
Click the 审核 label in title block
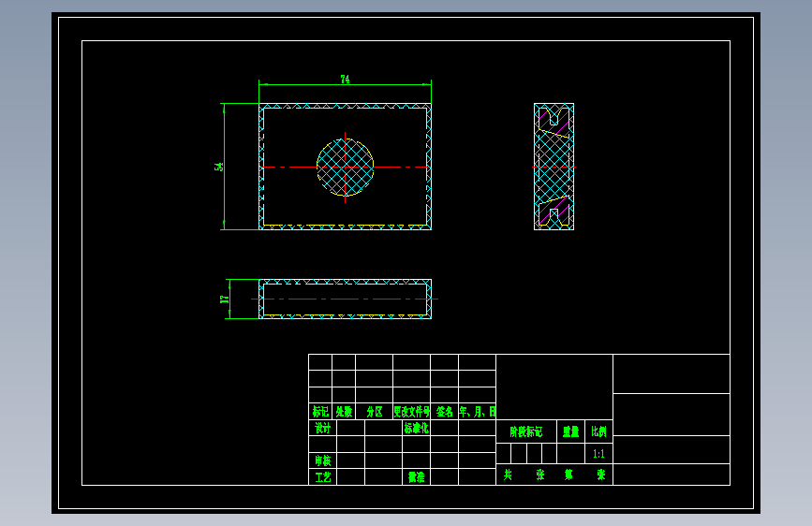click(x=322, y=460)
